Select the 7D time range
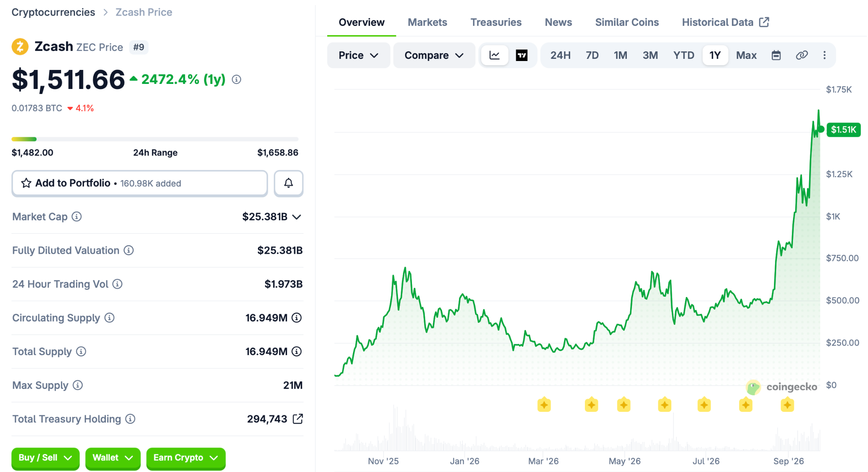The width and height of the screenshot is (868, 472). coord(592,55)
